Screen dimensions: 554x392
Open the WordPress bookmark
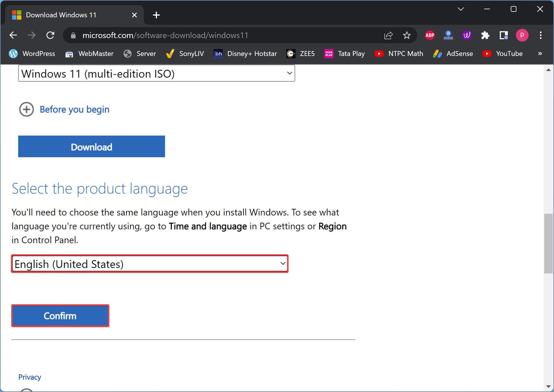point(32,54)
